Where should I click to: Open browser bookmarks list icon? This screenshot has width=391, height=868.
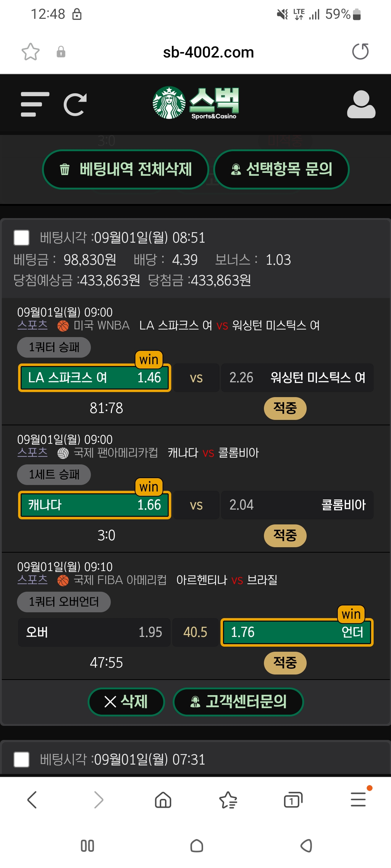[x=228, y=800]
